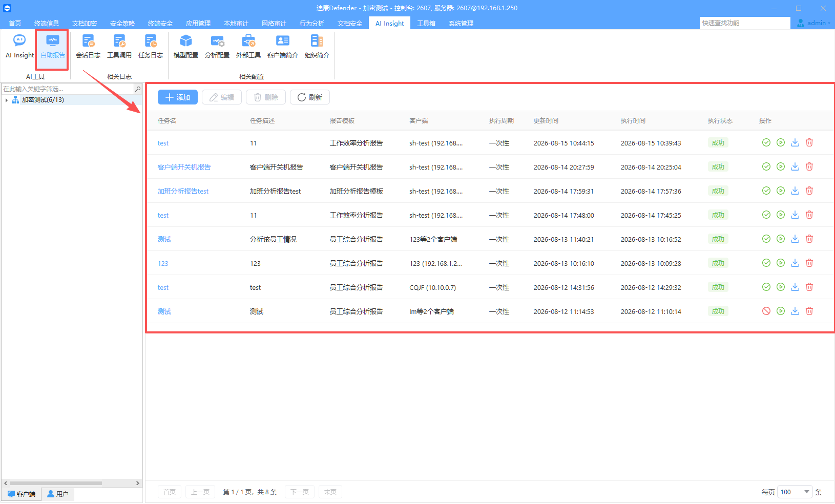Delete the task named 123
Screen dimensions: 835x504
click(809, 263)
